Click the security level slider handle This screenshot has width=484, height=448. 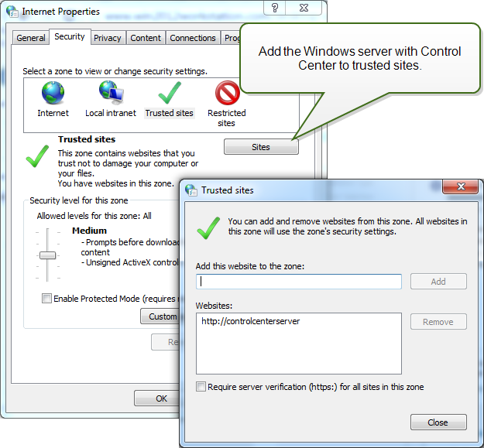(48, 255)
